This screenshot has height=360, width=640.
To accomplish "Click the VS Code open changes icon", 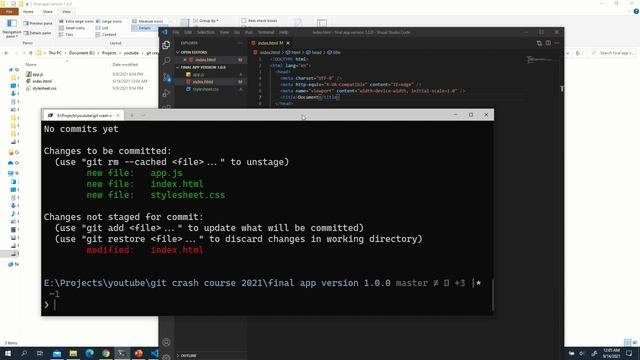I will click(539, 43).
